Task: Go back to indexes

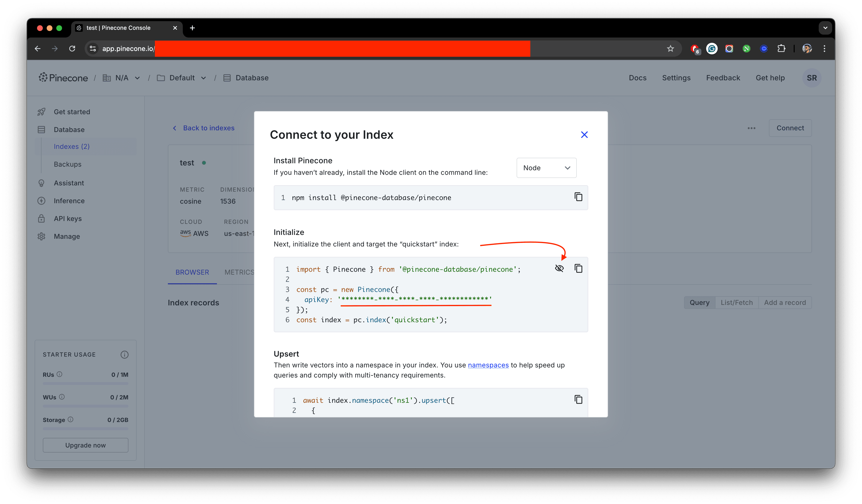Action: [203, 128]
